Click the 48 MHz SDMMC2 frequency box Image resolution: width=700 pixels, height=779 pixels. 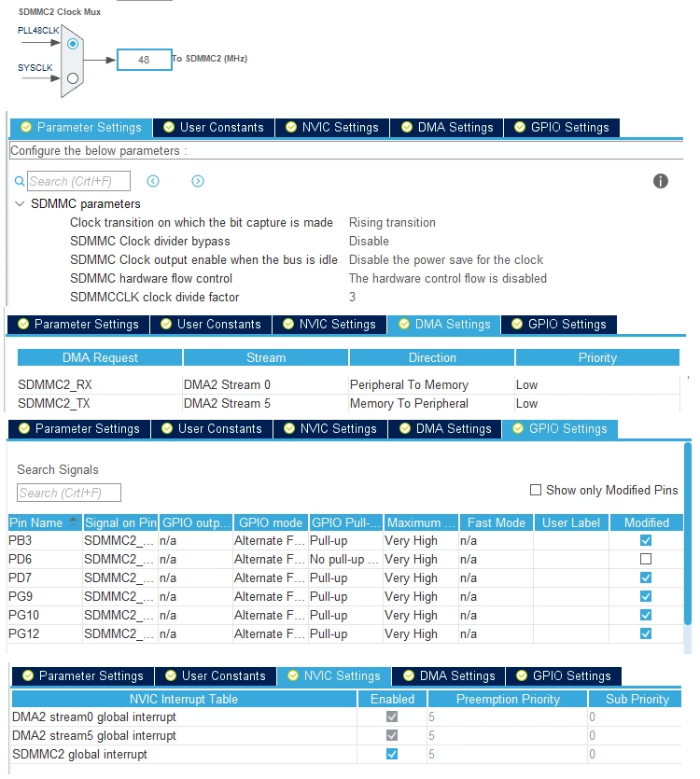[x=144, y=60]
